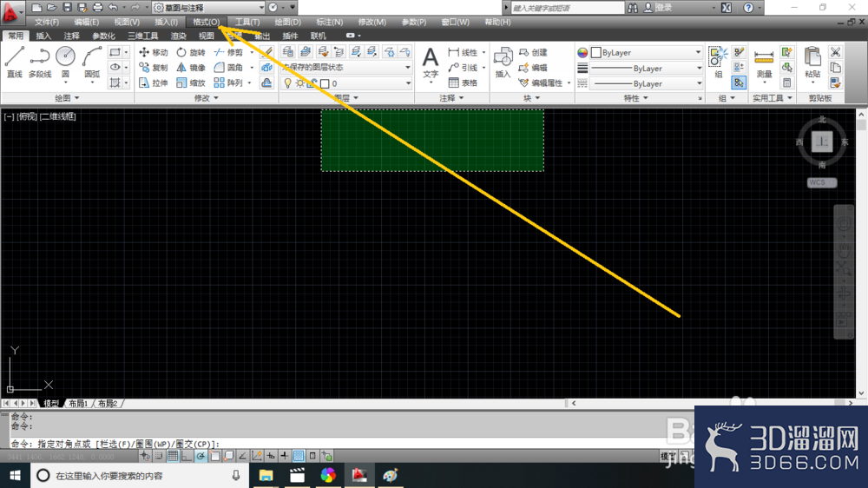Choose the 移动 (Move) tool
Screen dimensions: 868x488
tap(154, 53)
